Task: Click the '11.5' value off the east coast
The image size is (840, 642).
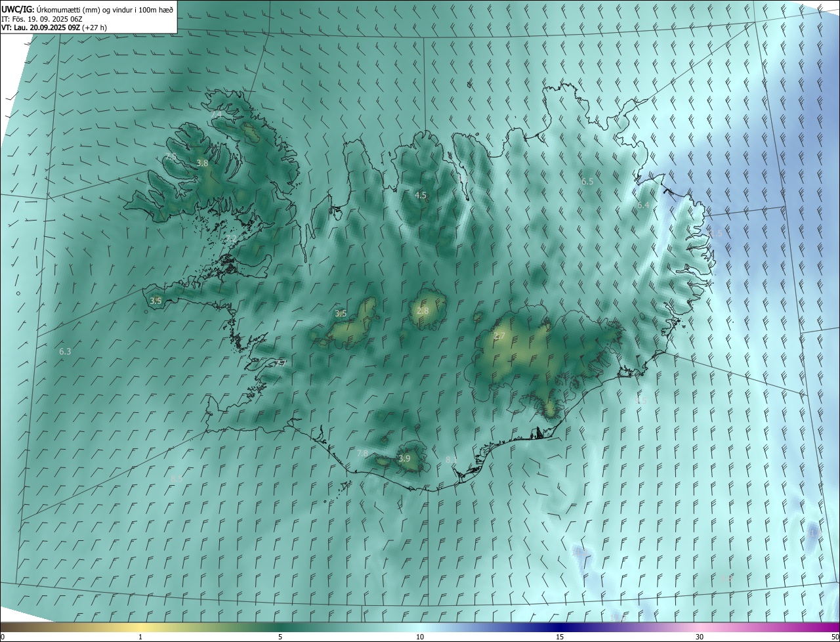Action: click(x=714, y=234)
